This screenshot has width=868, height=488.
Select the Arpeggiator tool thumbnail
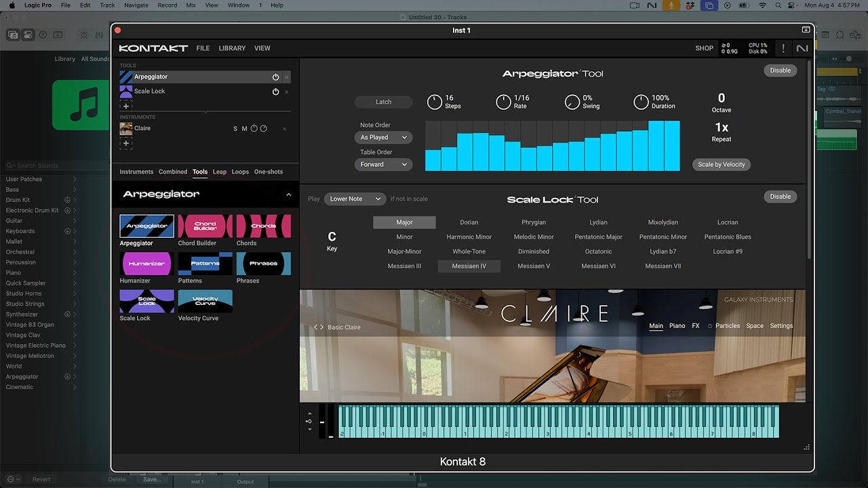(146, 226)
